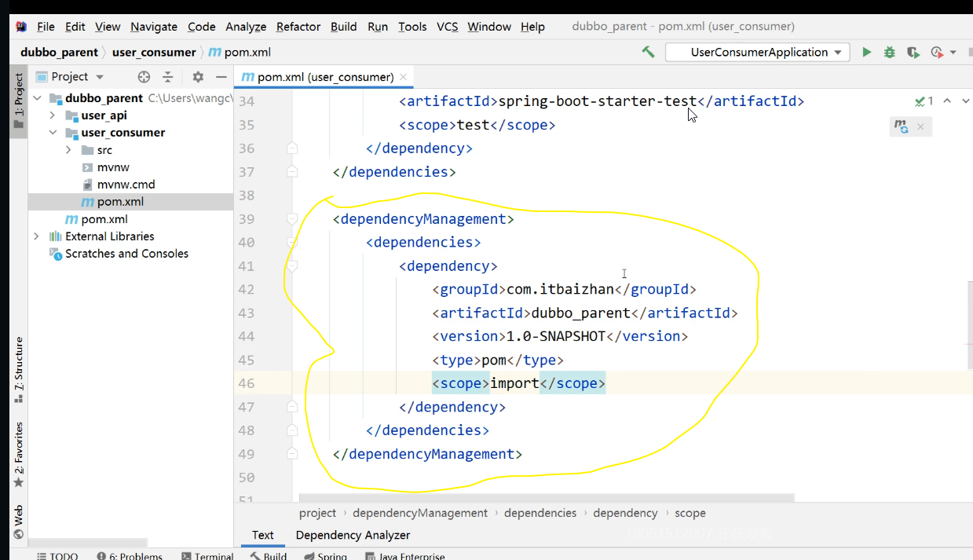Click the profiler run icon
973x560 pixels.
coord(936,52)
